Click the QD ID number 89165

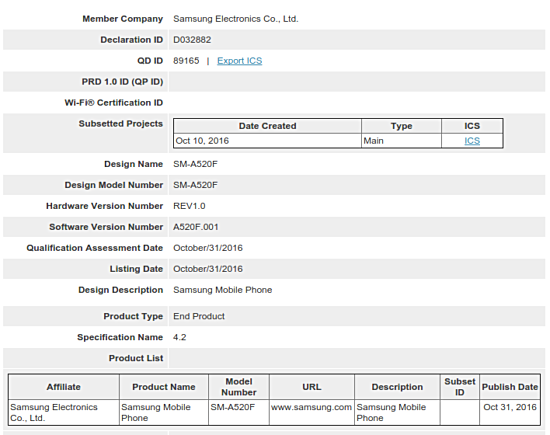[x=186, y=61]
